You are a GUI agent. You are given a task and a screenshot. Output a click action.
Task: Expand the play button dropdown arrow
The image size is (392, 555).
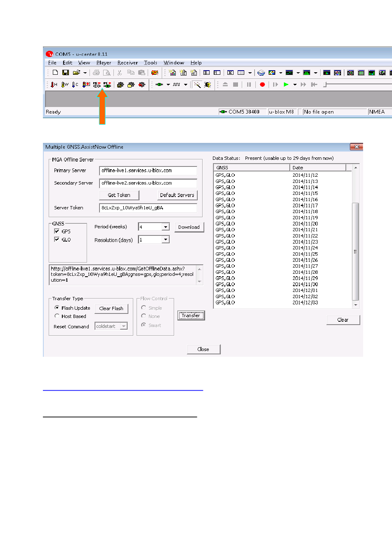click(x=295, y=85)
